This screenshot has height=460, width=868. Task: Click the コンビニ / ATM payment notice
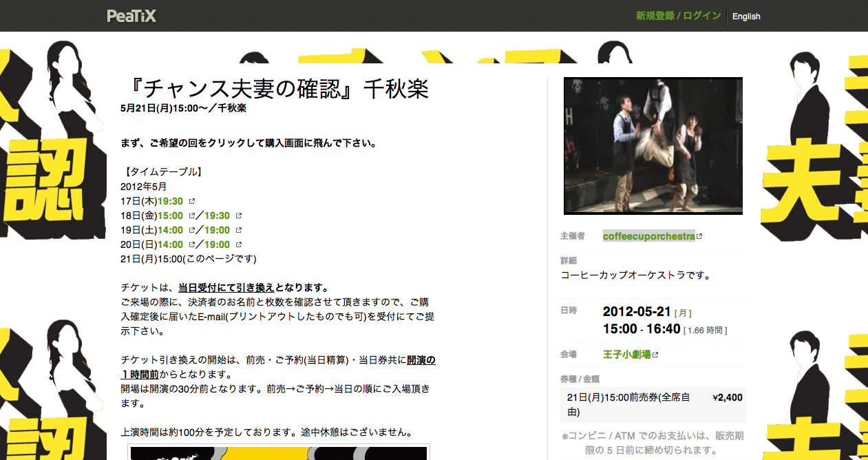653,443
